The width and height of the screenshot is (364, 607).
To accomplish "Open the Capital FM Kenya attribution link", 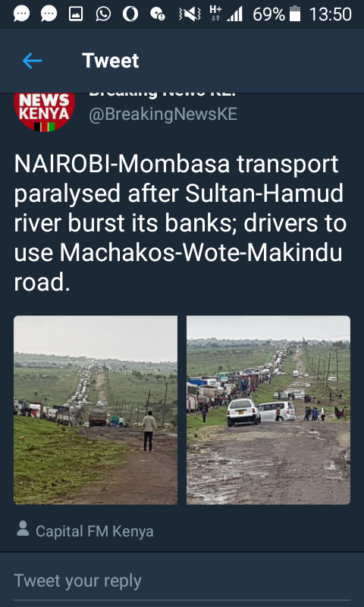I will pos(94,532).
